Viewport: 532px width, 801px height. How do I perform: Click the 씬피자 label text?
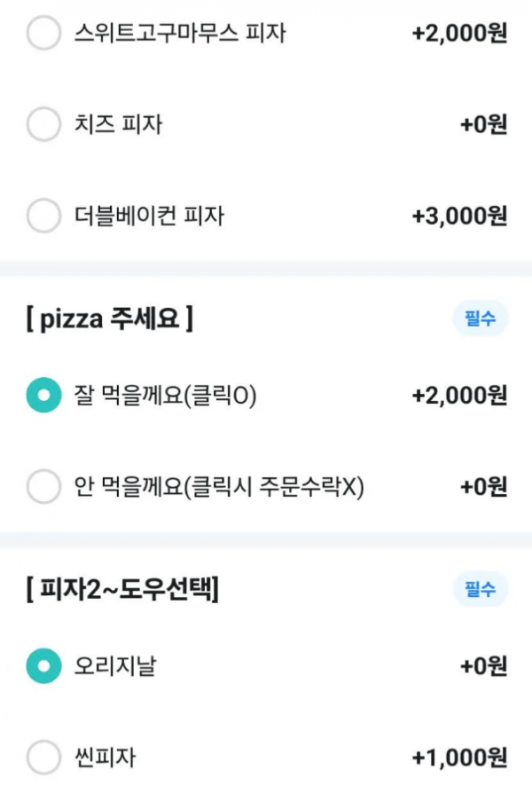point(106,758)
